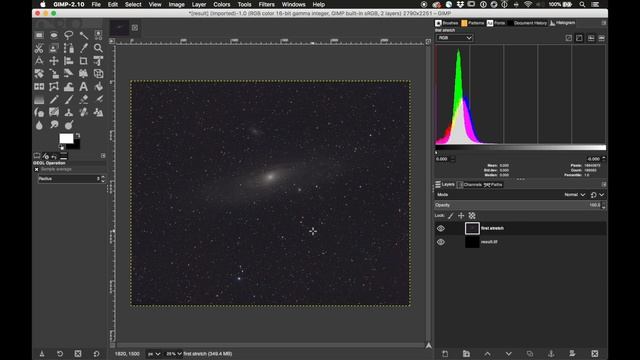The width and height of the screenshot is (640, 360).
Task: Adjust the Radius stepper arrows
Action: [103, 179]
